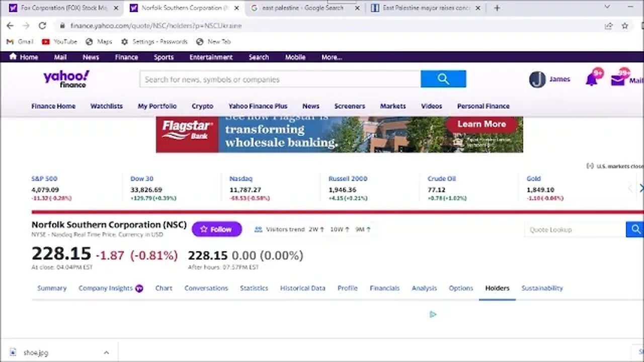The image size is (644, 362).
Task: Open the Options tab
Action: pyautogui.click(x=461, y=288)
